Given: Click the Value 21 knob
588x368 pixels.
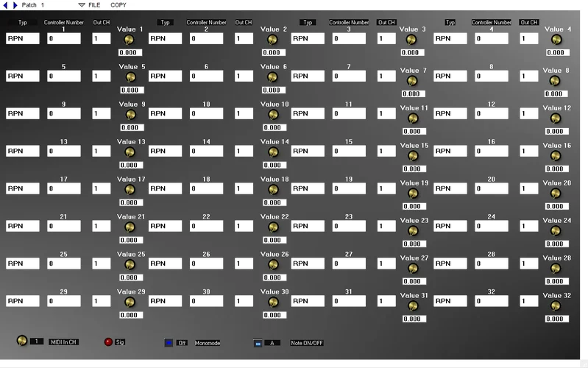Looking at the screenshot, I should (x=130, y=227).
